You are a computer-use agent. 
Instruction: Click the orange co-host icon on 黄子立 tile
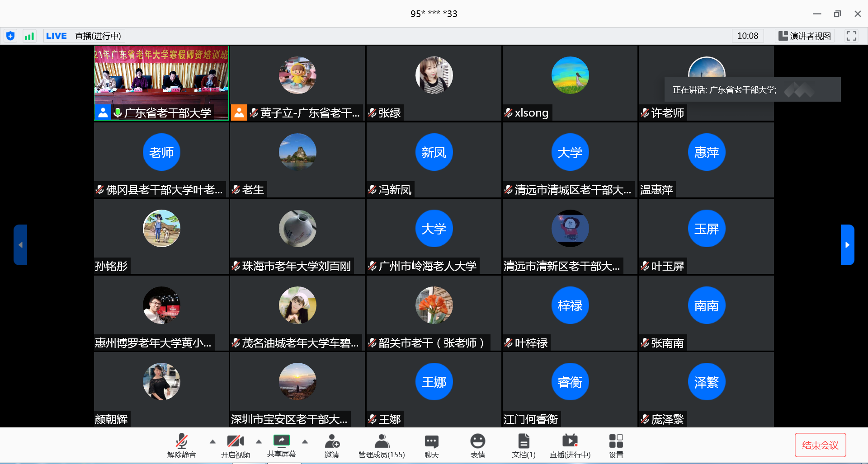pyautogui.click(x=239, y=112)
